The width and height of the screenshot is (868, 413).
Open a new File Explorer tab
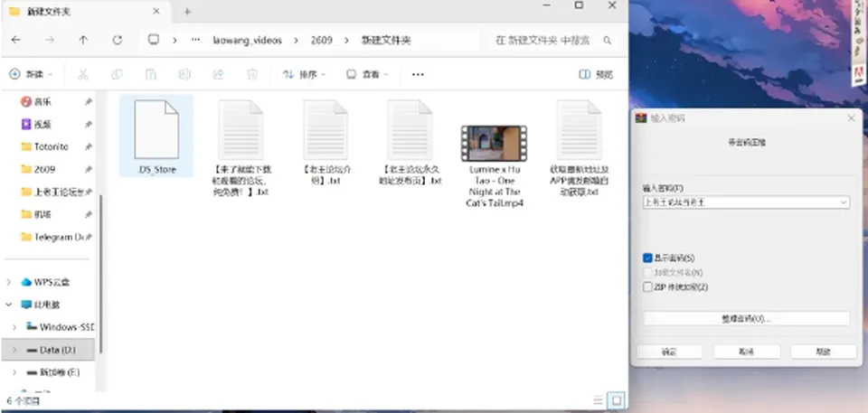coord(187,11)
